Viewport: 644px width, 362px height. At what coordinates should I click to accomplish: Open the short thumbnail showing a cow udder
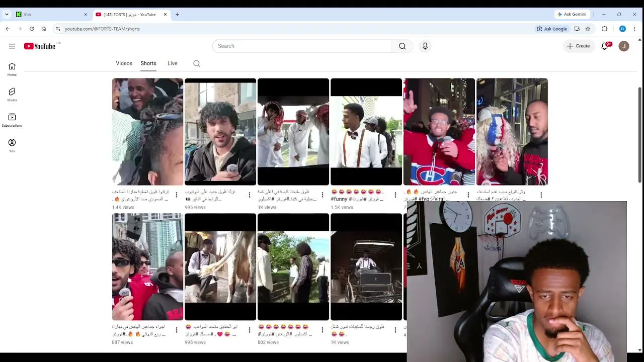tap(220, 267)
